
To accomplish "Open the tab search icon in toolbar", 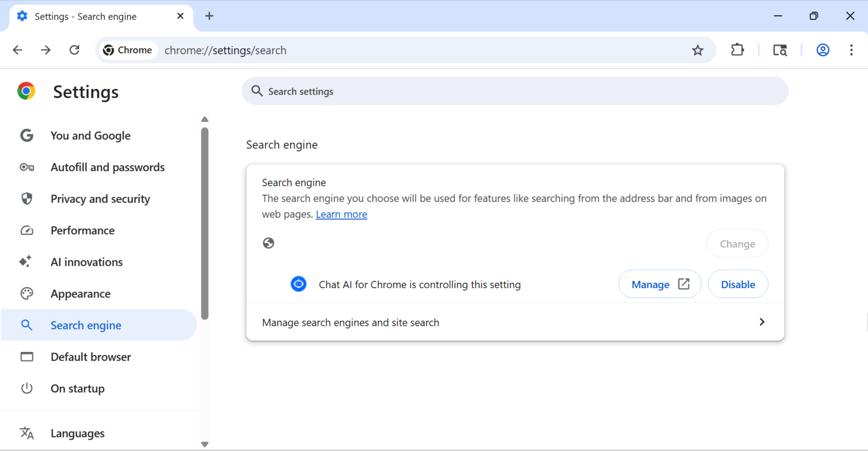I will (x=780, y=50).
